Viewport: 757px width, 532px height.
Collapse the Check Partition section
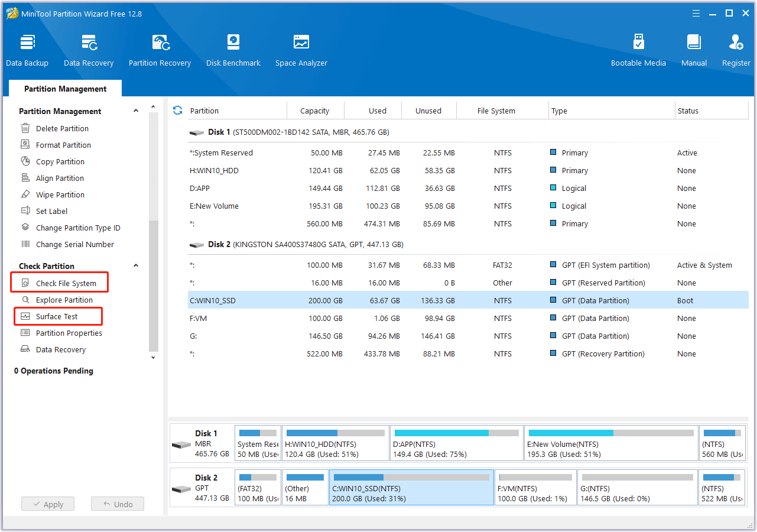point(136,266)
